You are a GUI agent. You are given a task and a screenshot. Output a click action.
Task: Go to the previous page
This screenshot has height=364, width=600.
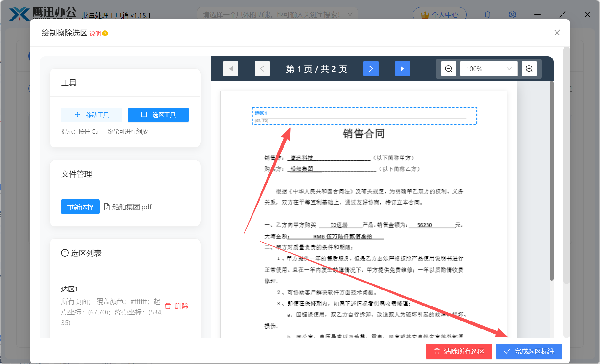262,69
